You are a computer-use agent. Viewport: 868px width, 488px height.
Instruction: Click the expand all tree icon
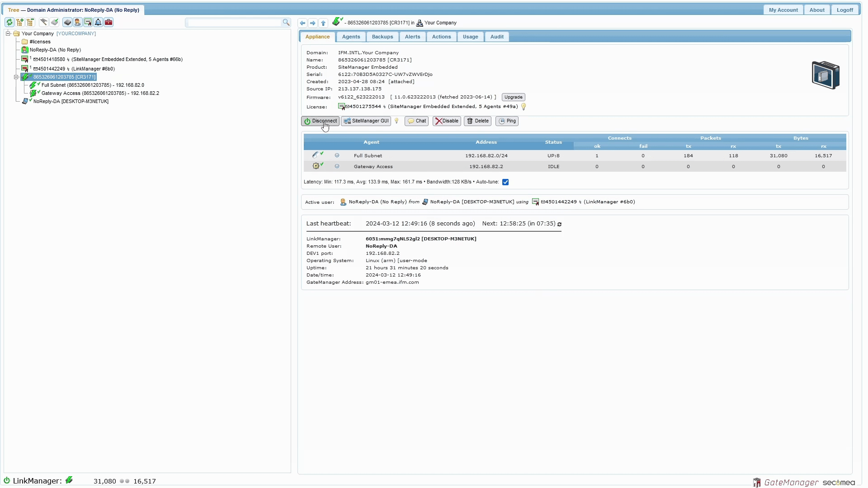19,22
